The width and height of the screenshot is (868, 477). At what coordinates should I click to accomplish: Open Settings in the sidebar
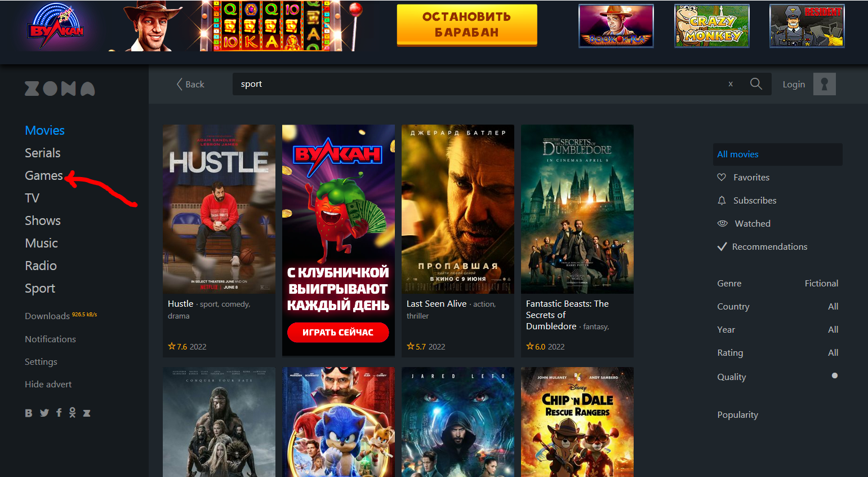pos(41,361)
